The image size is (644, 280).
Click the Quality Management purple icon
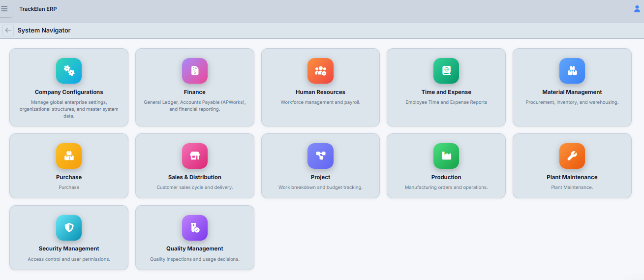195,228
